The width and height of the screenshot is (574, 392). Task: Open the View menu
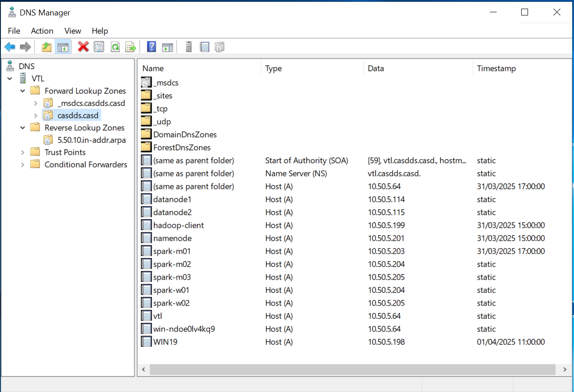point(72,31)
